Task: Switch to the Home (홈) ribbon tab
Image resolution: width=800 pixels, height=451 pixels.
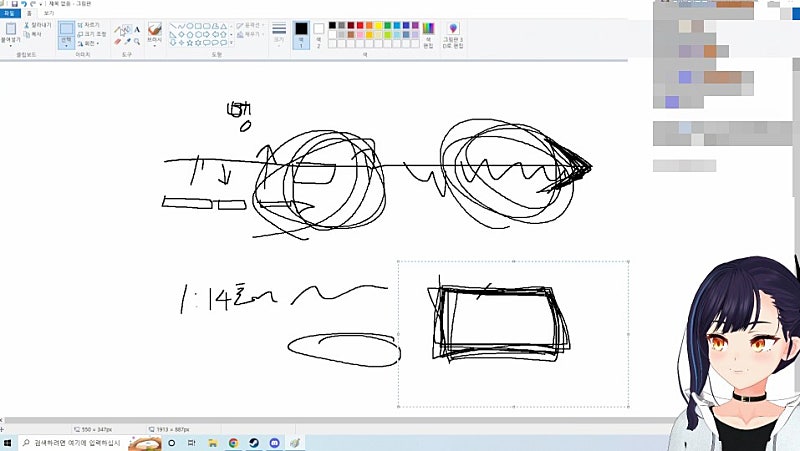Action: coord(29,13)
